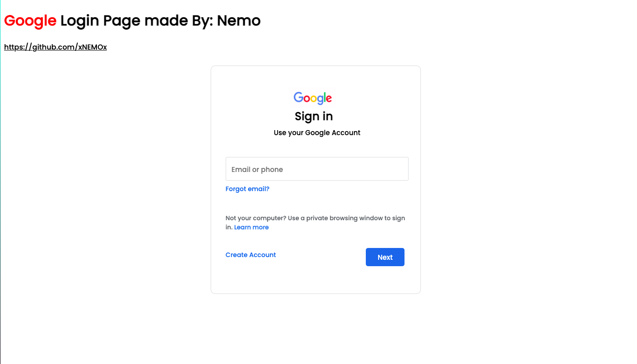
Task: Open the github.com/xNEMOx hyperlink
Action: click(x=55, y=46)
